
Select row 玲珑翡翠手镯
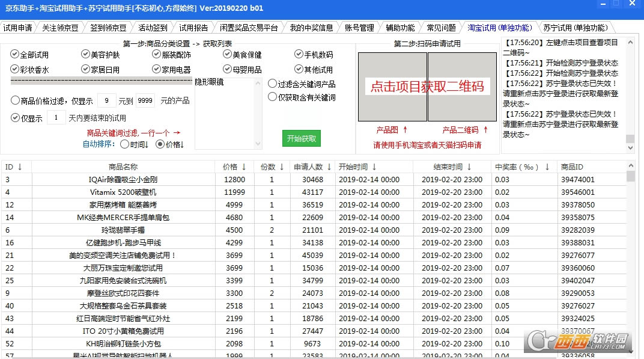pos(314,230)
